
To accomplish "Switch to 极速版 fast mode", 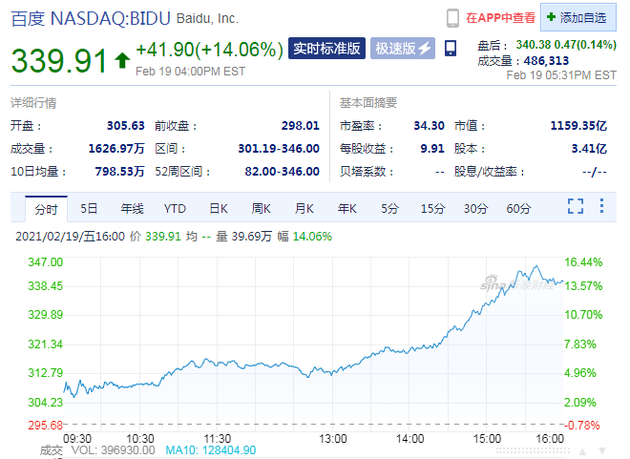I will coord(403,48).
